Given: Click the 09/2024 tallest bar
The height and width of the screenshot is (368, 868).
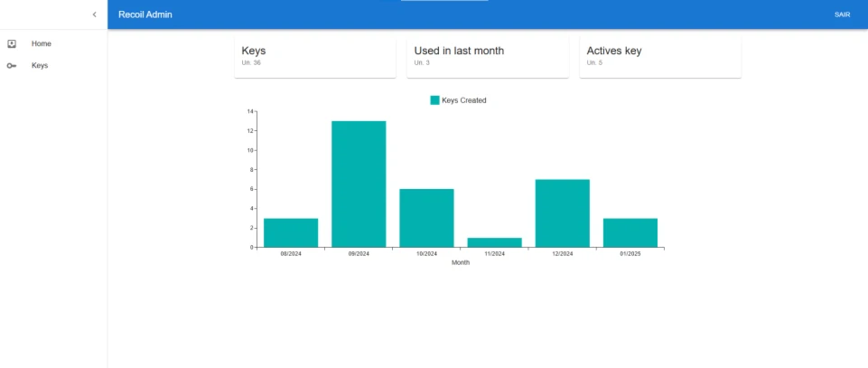Looking at the screenshot, I should tap(359, 184).
